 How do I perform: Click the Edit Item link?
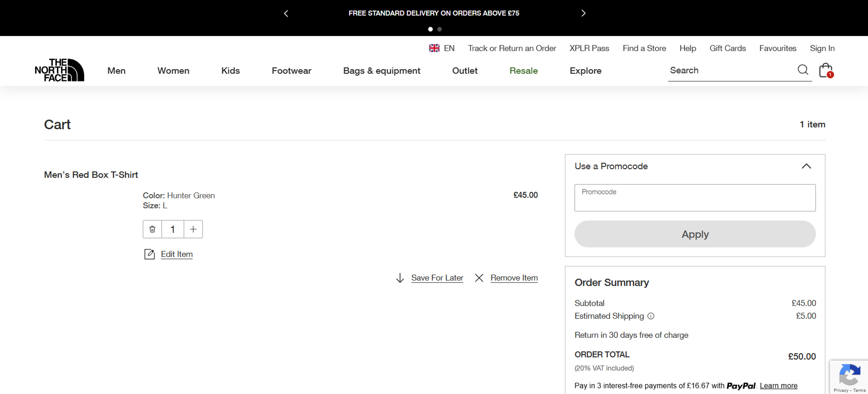click(177, 254)
